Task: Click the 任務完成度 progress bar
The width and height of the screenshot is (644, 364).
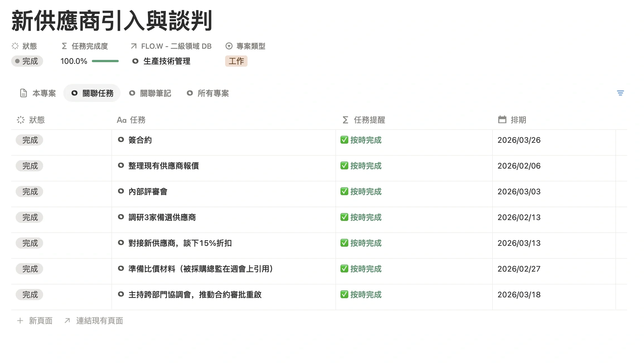Action: [x=105, y=61]
